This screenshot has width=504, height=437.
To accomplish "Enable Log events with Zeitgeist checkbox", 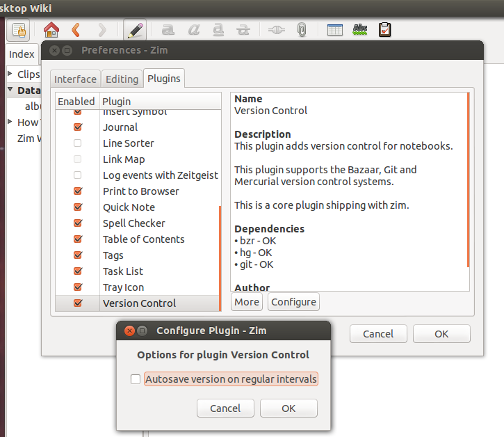I will [77, 175].
